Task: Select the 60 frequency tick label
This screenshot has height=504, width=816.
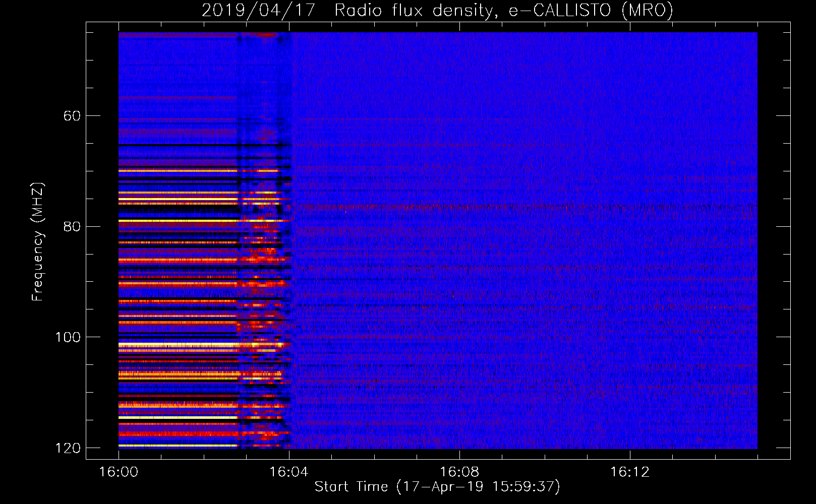Action: pyautogui.click(x=72, y=116)
